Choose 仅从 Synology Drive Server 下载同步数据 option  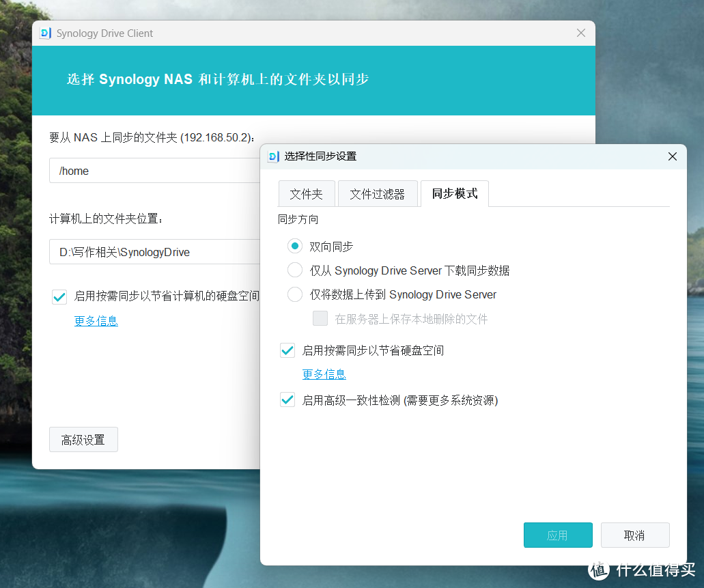294,270
